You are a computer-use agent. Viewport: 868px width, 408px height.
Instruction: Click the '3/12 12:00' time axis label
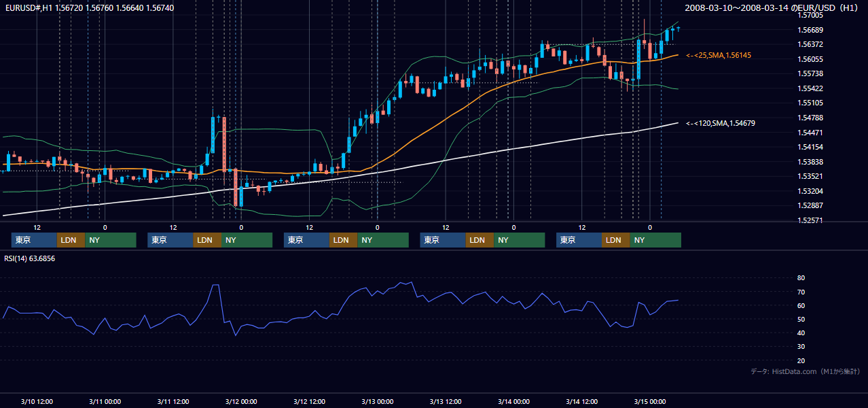click(x=309, y=401)
